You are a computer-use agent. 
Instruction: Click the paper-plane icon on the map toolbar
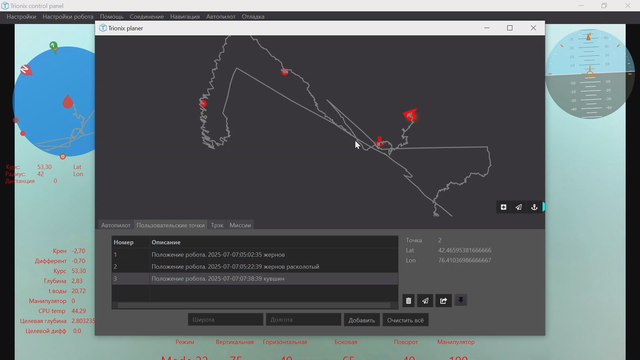(x=518, y=207)
